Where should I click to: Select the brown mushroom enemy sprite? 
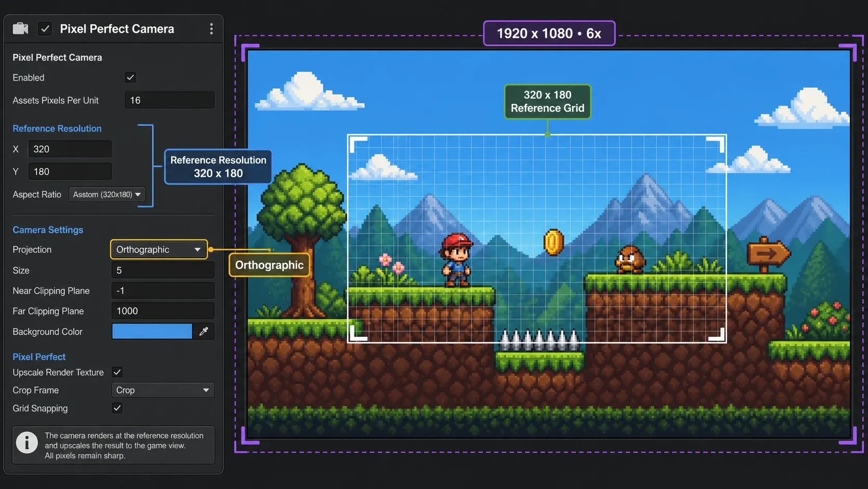tap(630, 259)
